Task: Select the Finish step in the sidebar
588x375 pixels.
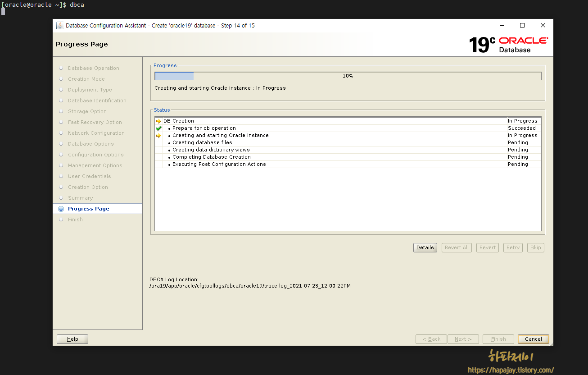Action: 76,220
